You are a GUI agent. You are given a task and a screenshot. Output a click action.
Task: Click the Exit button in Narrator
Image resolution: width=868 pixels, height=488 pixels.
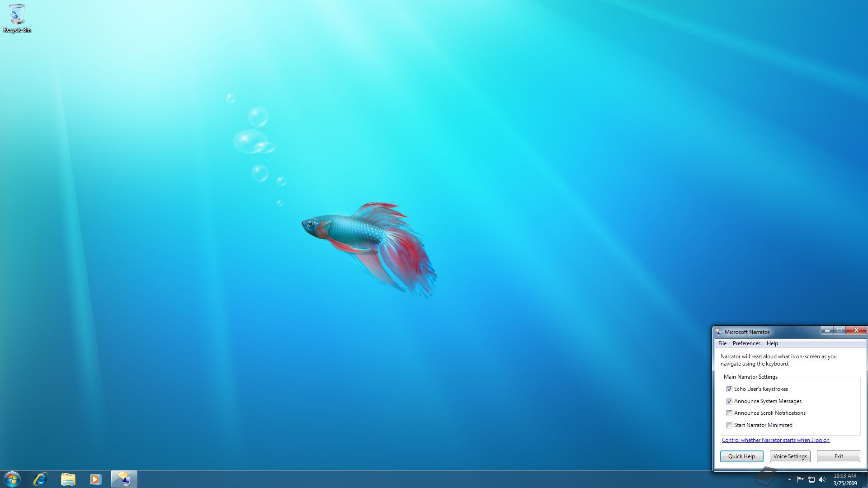(838, 456)
